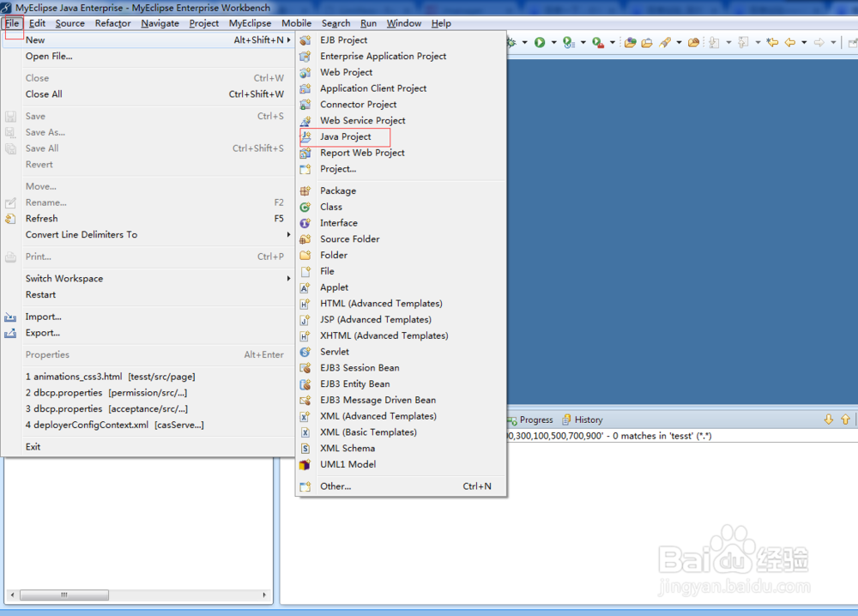
Task: Open the Back navigation history dropdown
Action: click(804, 42)
